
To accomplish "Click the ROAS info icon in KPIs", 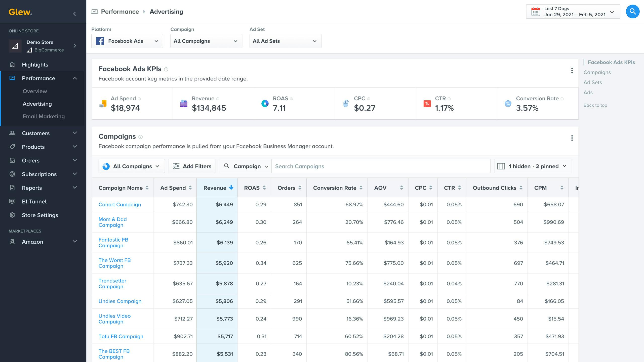I will [291, 99].
